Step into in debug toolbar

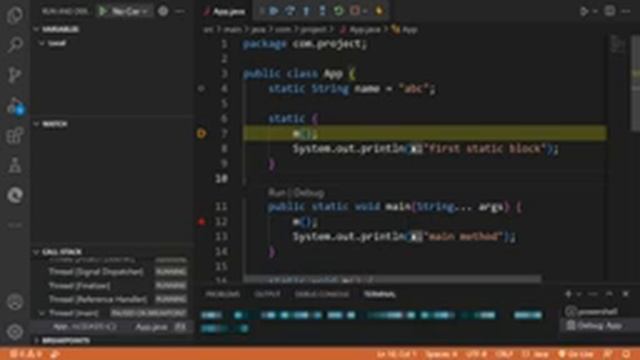(306, 11)
